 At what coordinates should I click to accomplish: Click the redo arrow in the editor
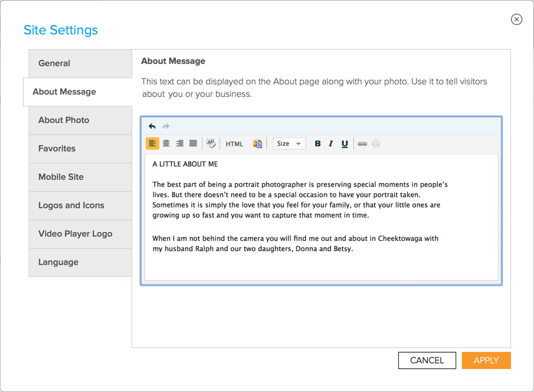166,126
